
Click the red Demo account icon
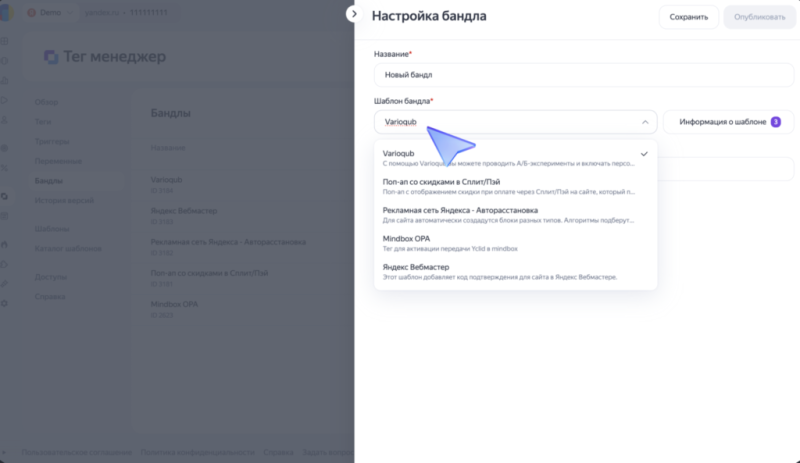(x=32, y=12)
